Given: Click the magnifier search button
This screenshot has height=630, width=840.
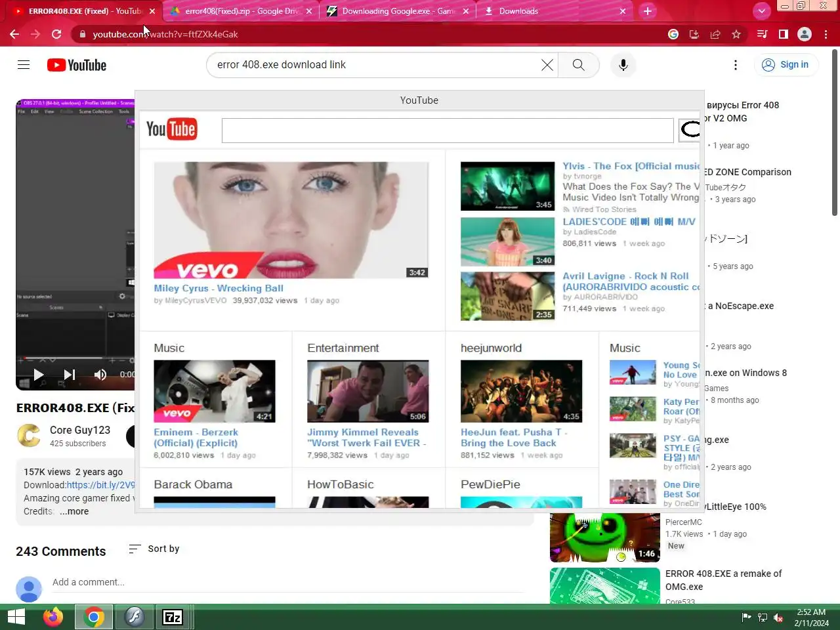Looking at the screenshot, I should [x=578, y=64].
